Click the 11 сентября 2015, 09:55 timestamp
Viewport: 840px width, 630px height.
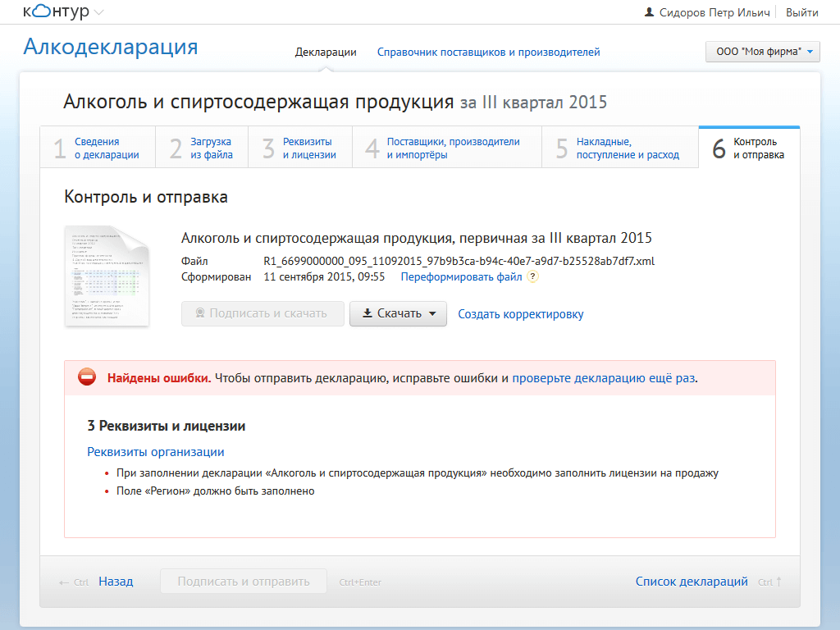[324, 277]
